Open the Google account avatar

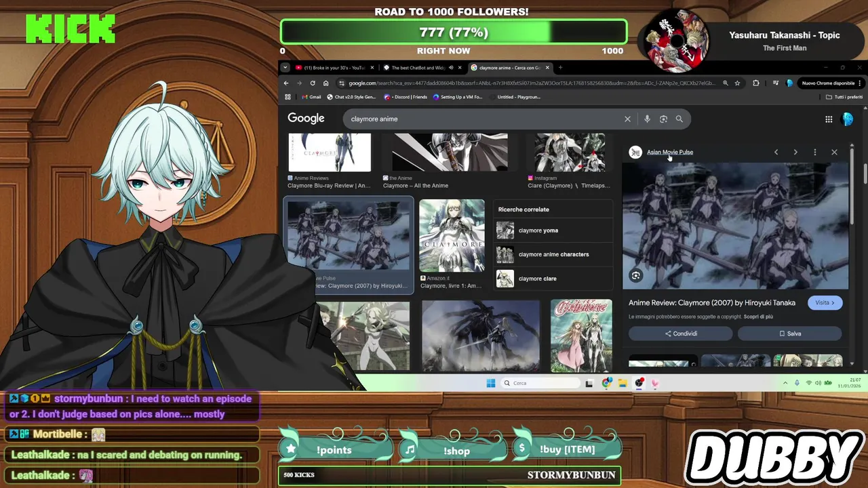pyautogui.click(x=847, y=119)
